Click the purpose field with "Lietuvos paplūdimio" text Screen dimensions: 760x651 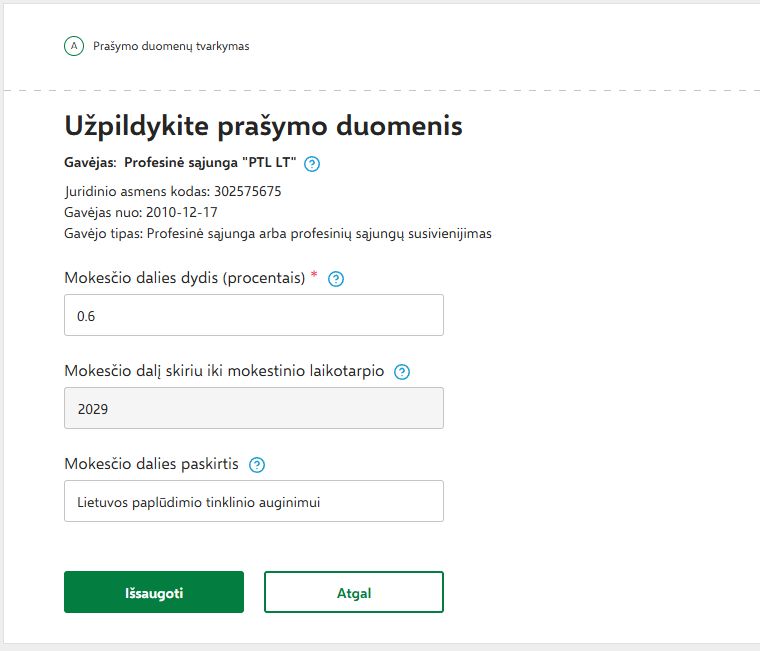(254, 501)
